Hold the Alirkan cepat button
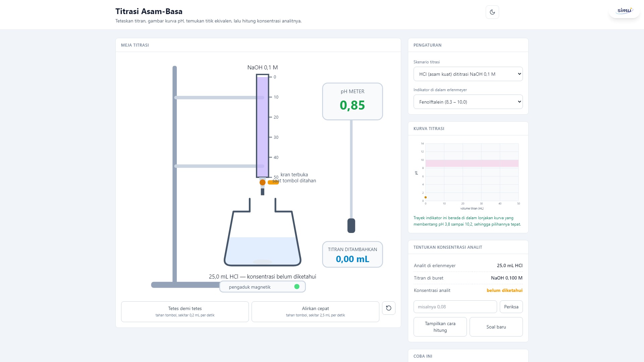644x362 pixels. [315, 312]
